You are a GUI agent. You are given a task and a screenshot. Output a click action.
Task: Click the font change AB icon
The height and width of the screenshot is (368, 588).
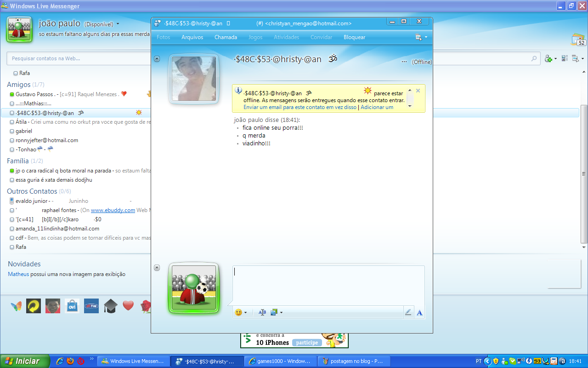(262, 312)
